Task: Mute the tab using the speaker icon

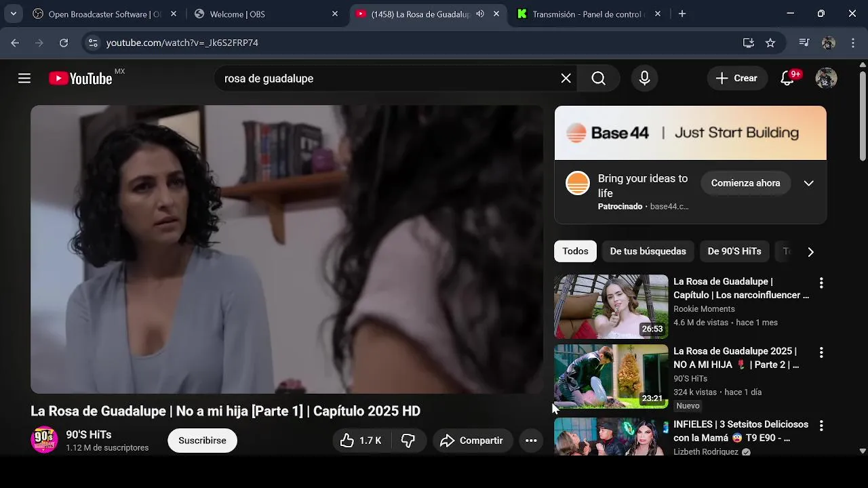Action: click(480, 14)
